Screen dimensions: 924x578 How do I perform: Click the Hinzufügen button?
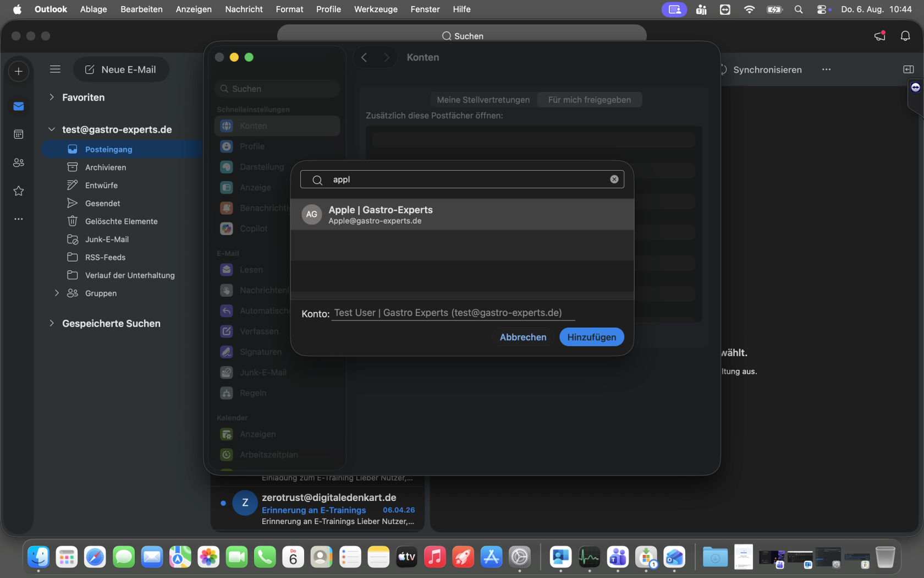click(592, 337)
